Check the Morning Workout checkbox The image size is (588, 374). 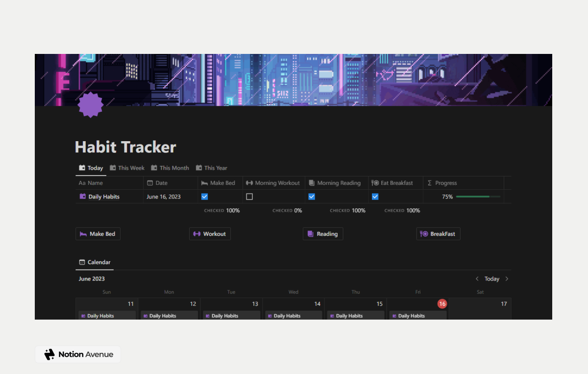pyautogui.click(x=249, y=196)
